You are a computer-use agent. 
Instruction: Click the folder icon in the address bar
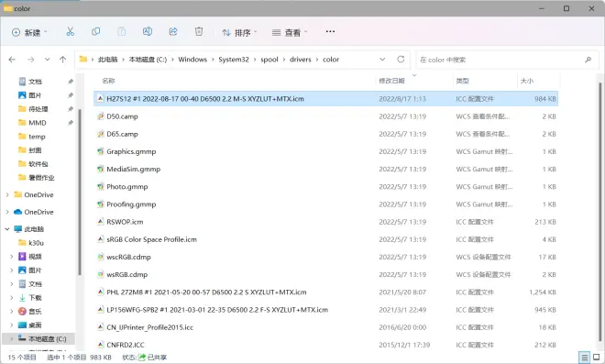click(x=82, y=59)
